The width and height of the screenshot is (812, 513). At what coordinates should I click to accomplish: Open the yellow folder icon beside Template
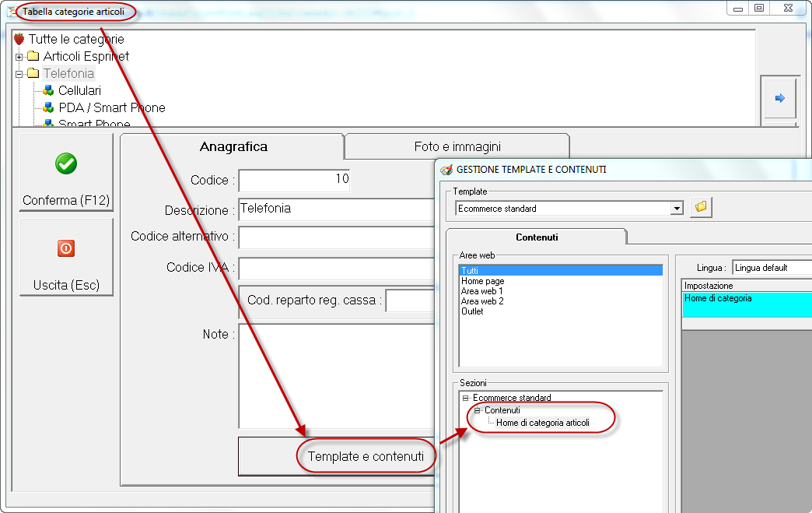point(701,207)
